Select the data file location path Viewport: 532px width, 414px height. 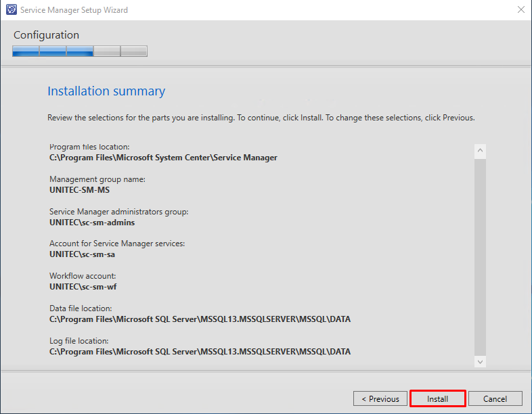200,319
